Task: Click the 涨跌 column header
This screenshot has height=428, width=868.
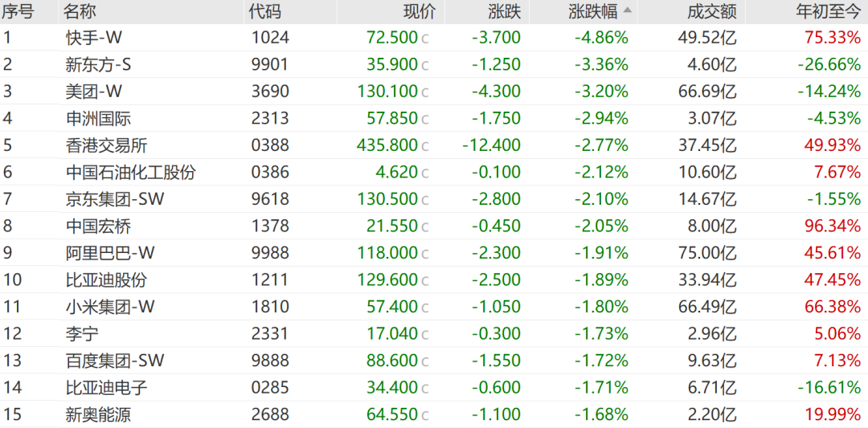Action: pos(504,11)
